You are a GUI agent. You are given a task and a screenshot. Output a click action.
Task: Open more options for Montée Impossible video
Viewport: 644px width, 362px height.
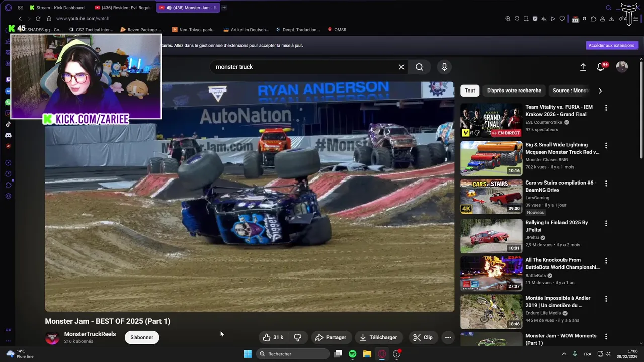pos(606,298)
